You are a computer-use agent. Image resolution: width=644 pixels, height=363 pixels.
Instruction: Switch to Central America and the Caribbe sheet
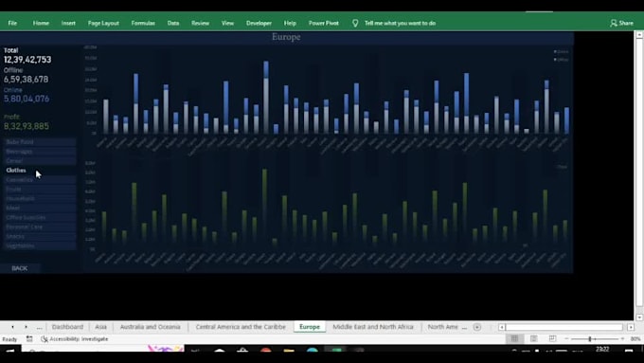pyautogui.click(x=241, y=327)
